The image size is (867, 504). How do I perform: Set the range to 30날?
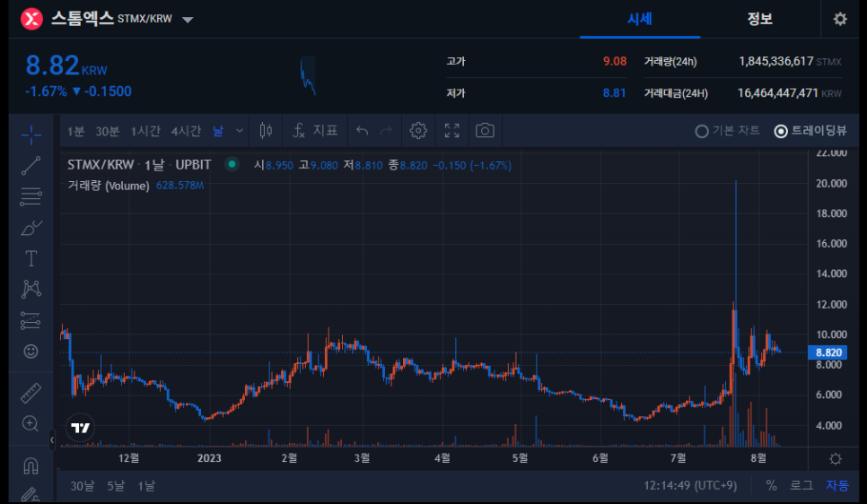click(x=83, y=486)
